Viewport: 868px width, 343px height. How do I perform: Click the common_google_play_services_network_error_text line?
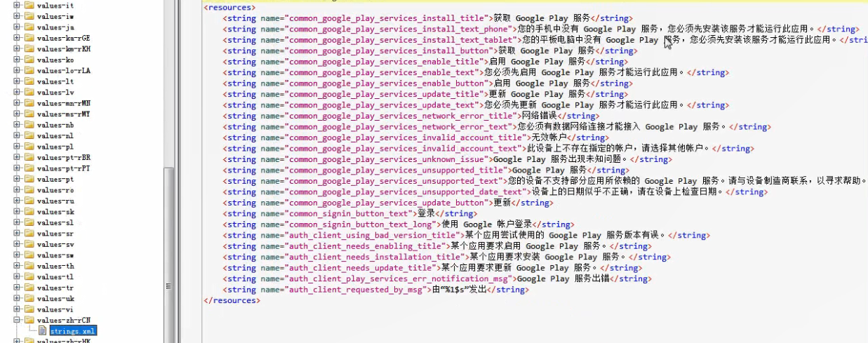[x=495, y=127]
